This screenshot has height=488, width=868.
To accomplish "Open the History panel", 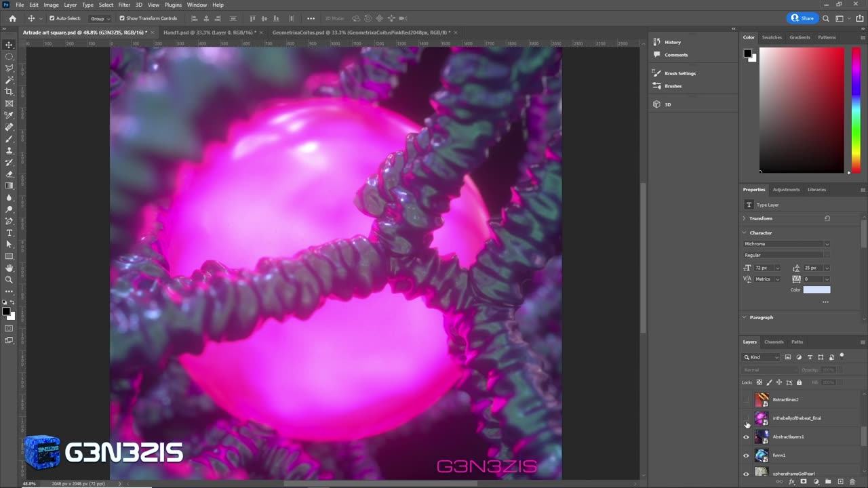I will (x=672, y=42).
